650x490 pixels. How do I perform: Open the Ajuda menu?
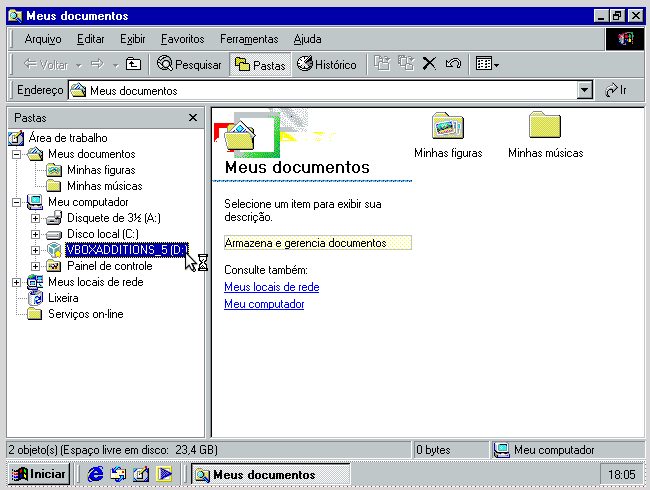click(x=307, y=39)
